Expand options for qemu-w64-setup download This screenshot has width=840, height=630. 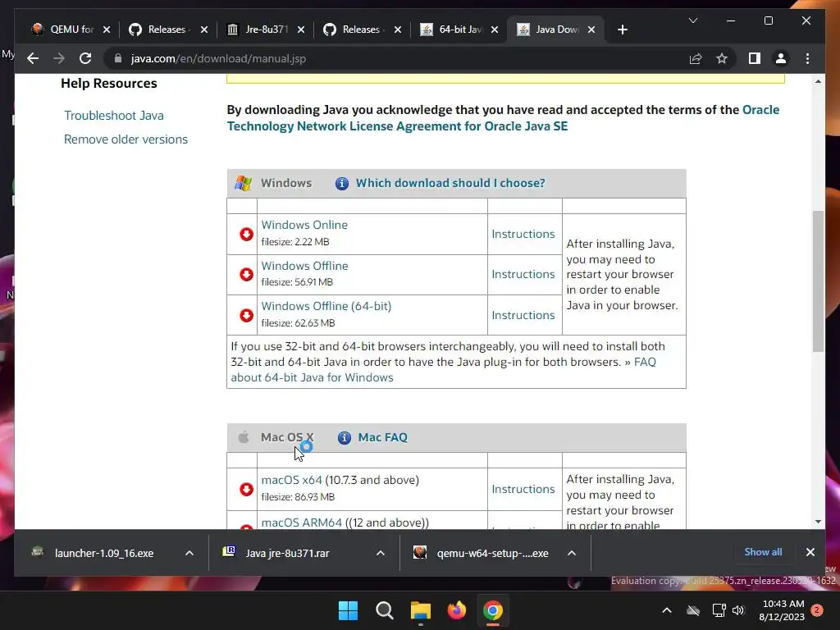572,553
